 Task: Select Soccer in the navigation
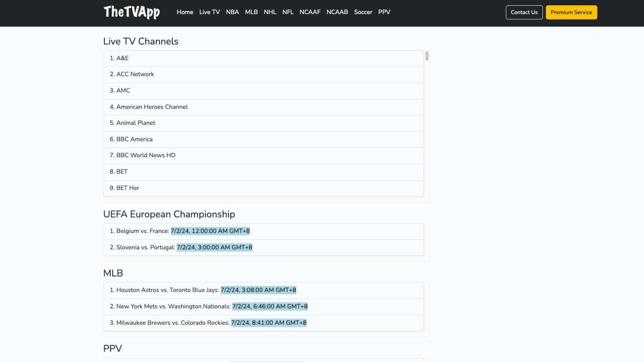point(363,12)
